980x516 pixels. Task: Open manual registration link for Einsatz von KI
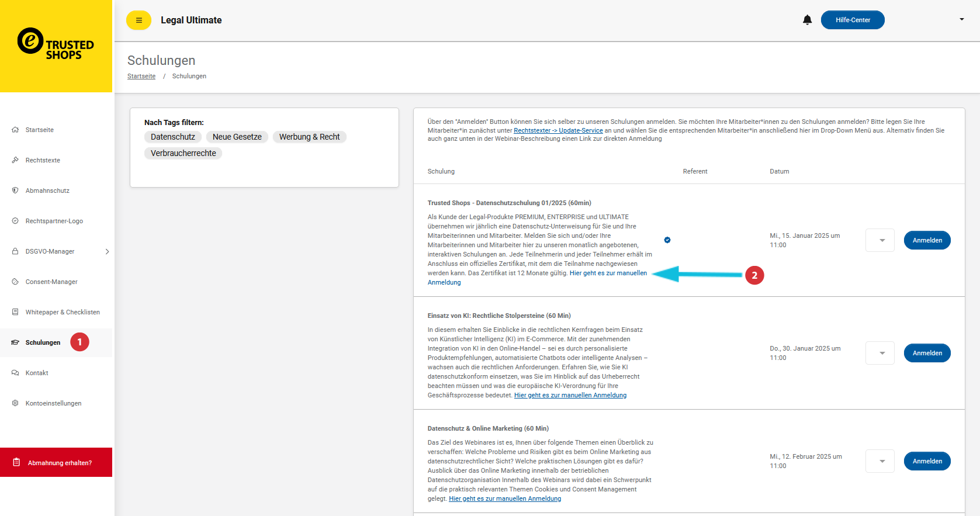pyautogui.click(x=570, y=395)
